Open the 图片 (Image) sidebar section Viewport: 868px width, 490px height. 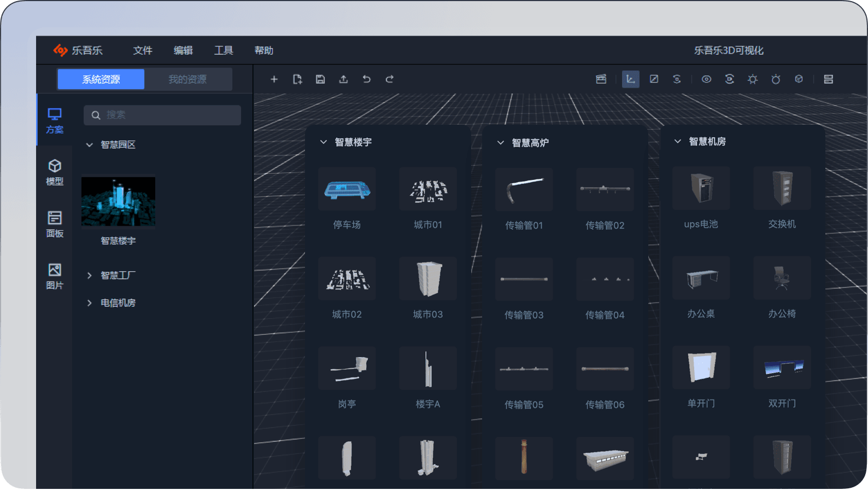pyautogui.click(x=55, y=276)
